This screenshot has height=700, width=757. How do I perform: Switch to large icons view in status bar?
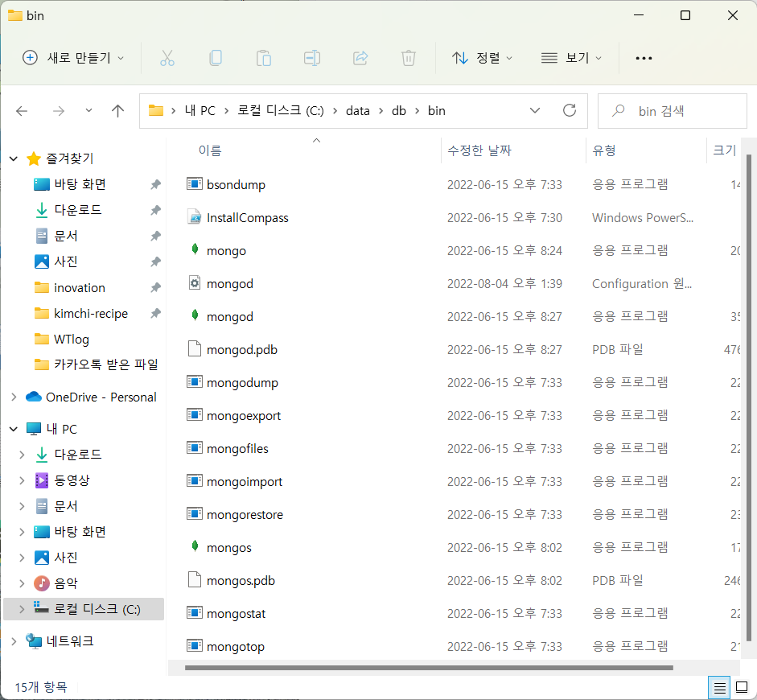click(x=742, y=687)
